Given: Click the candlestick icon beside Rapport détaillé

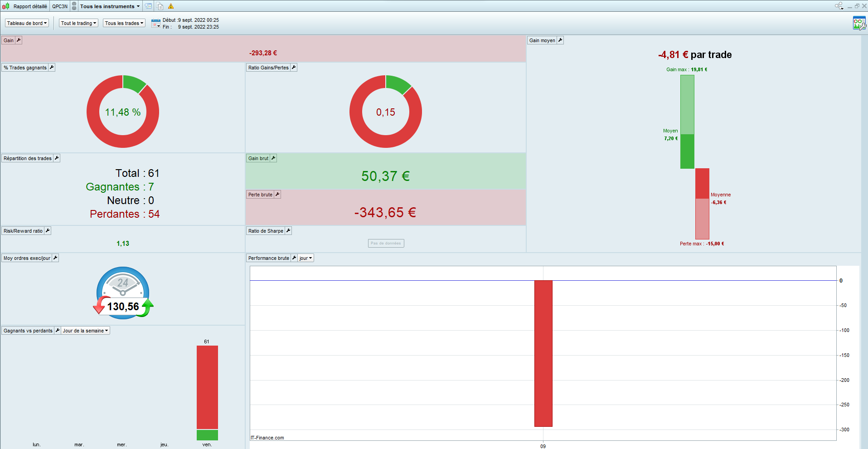Looking at the screenshot, I should (6, 6).
